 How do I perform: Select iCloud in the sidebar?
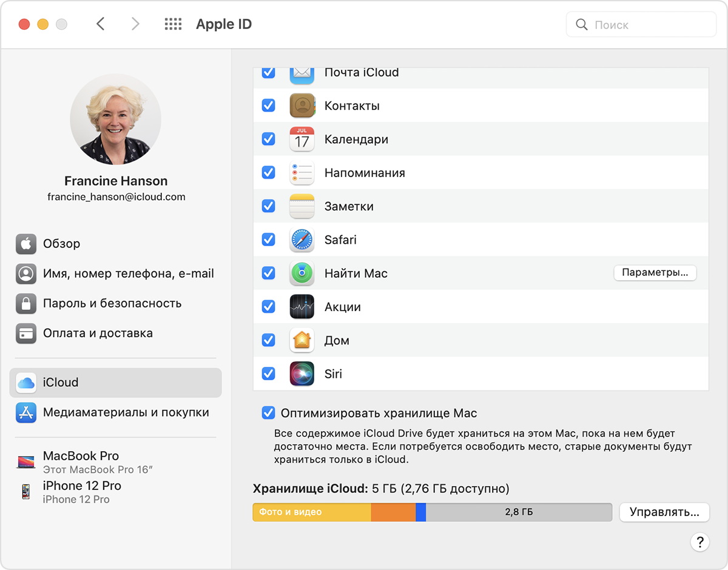115,383
